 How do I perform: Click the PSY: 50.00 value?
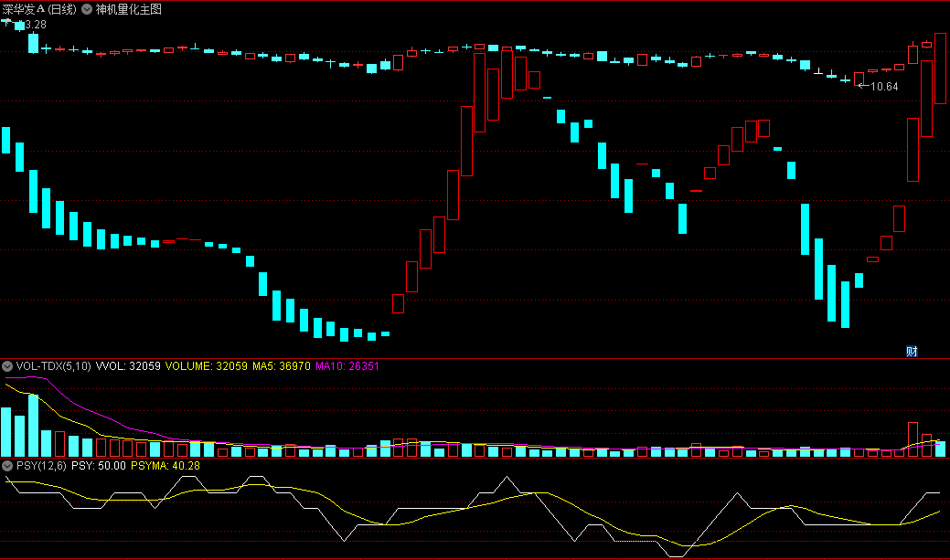click(x=99, y=466)
